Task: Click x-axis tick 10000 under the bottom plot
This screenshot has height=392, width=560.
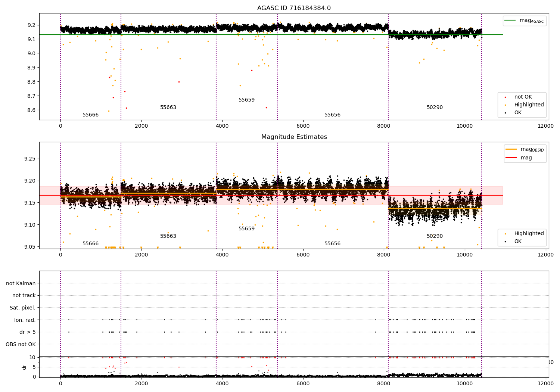Action: click(464, 384)
